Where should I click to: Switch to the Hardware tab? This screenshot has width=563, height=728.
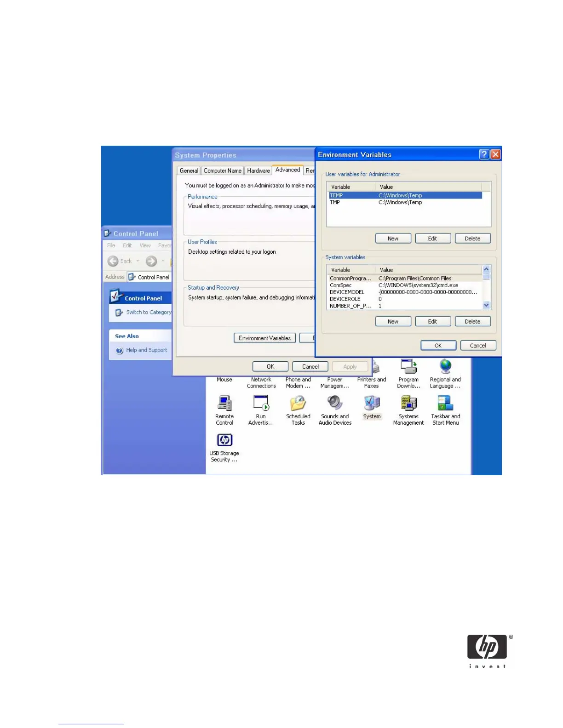click(x=259, y=171)
